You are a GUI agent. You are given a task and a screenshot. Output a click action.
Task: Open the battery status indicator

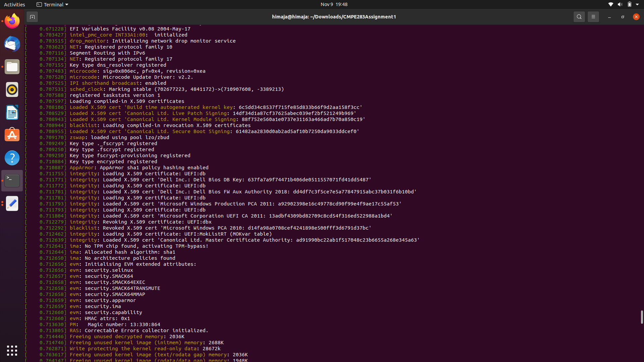point(629,4)
